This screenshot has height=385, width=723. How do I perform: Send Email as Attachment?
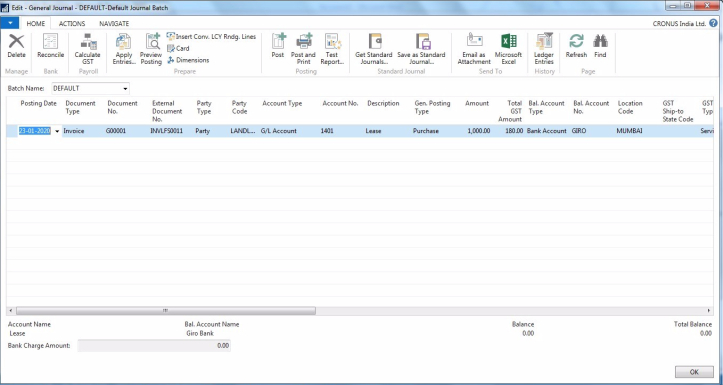point(474,49)
